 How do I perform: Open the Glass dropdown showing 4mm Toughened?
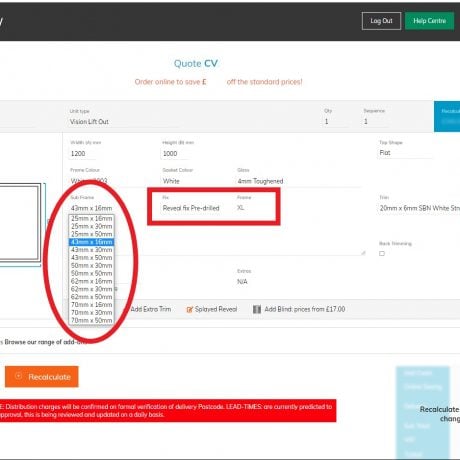[298, 181]
